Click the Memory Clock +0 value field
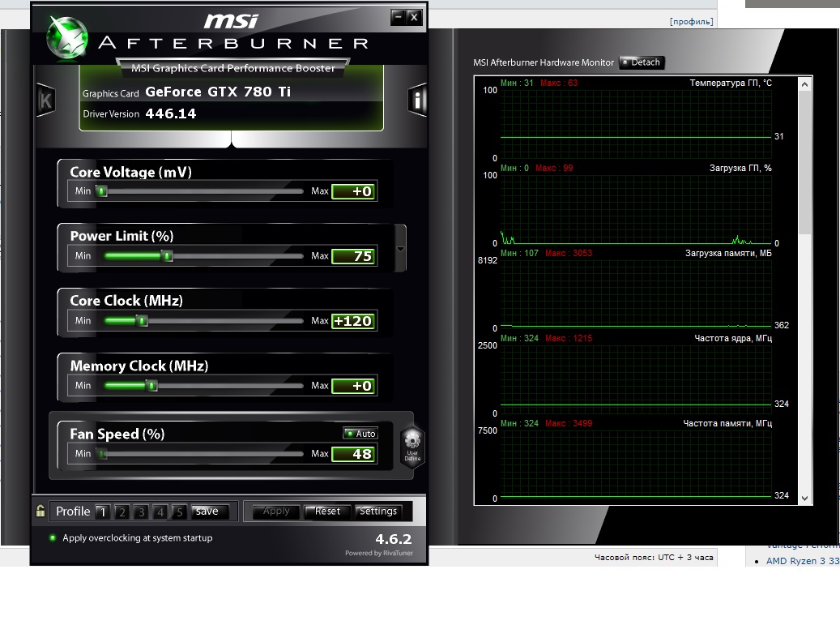This screenshot has width=840, height=642. coord(354,386)
